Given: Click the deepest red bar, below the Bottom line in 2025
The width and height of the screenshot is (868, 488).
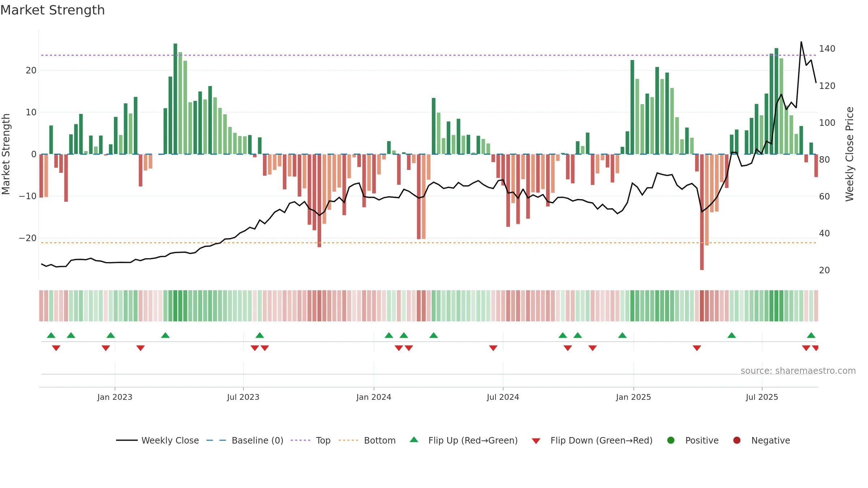Looking at the screenshot, I should point(702,212).
